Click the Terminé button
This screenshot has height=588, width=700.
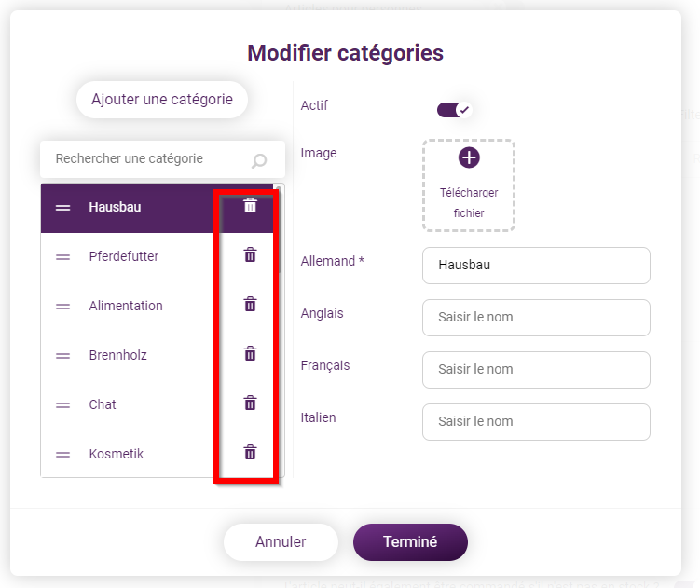(410, 542)
